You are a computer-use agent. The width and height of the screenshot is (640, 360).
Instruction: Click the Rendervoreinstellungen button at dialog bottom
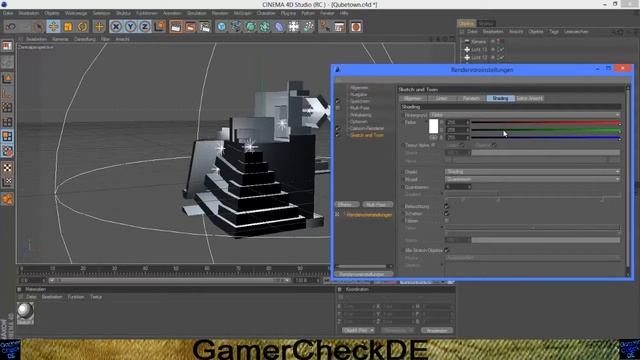(364, 274)
